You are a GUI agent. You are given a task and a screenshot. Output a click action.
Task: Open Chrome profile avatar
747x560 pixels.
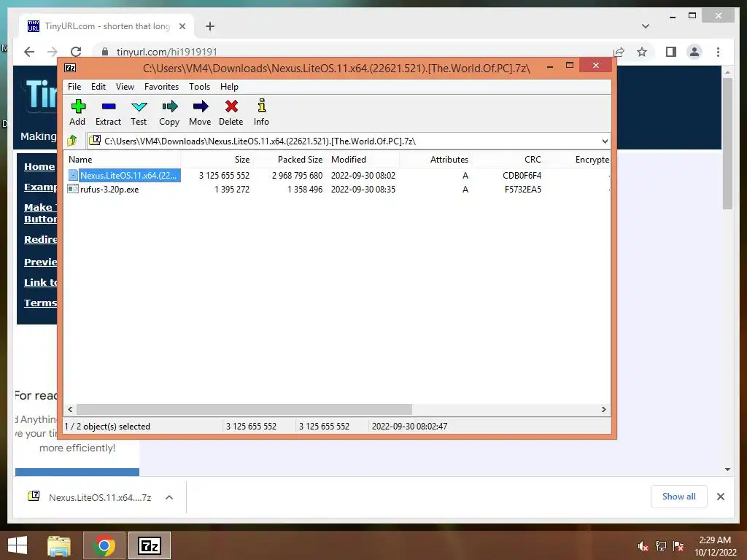[x=694, y=52]
